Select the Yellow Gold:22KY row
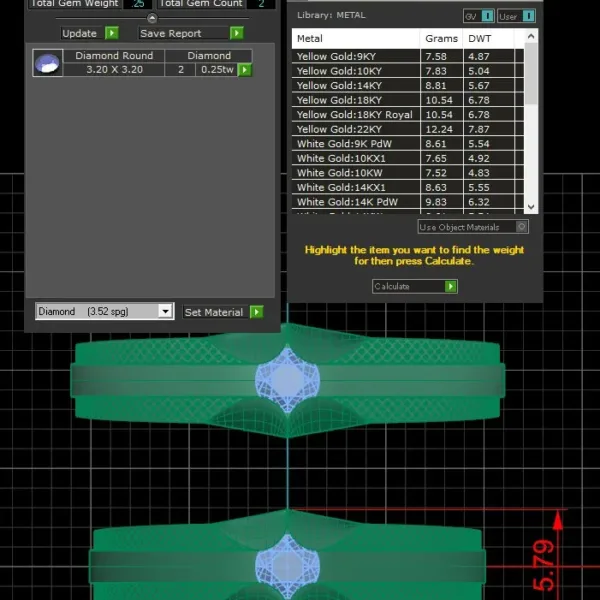The image size is (600, 600). pyautogui.click(x=408, y=129)
